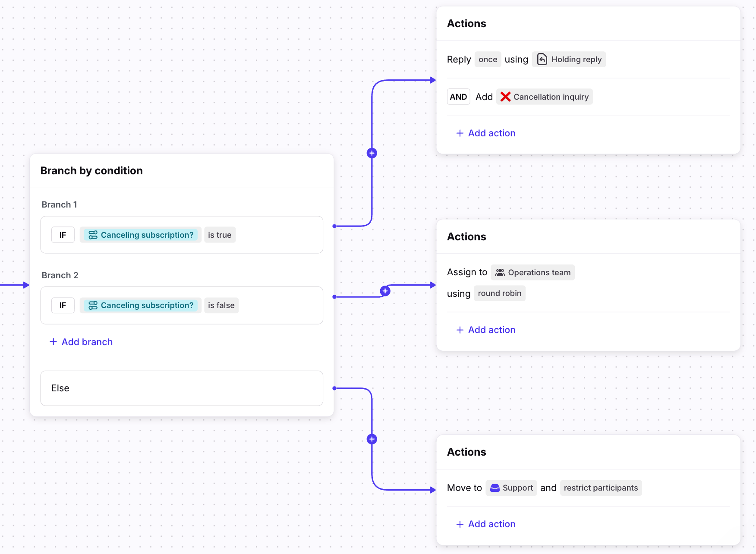Click the red X Cancellation inquiry tag icon
This screenshot has height=554, width=756.
click(505, 97)
